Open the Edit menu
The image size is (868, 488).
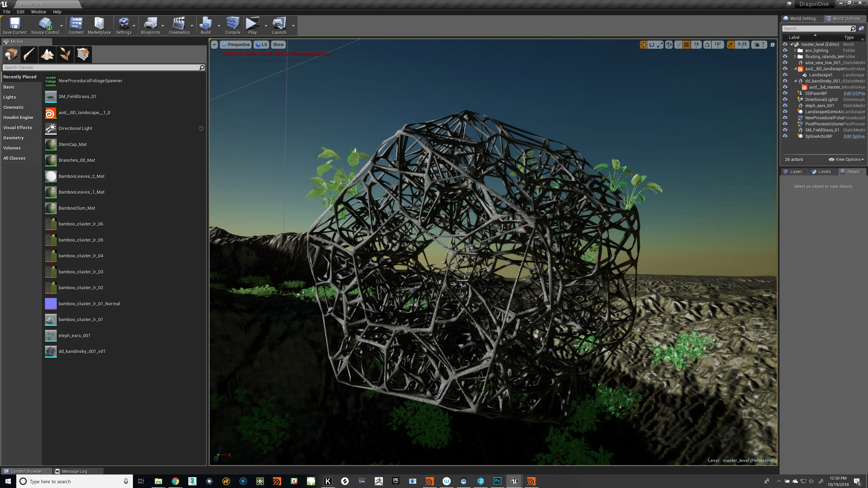point(21,12)
